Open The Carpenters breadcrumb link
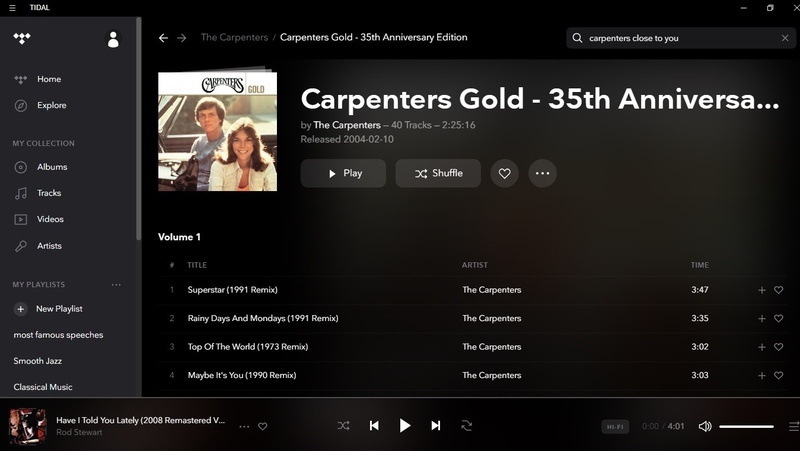The height and width of the screenshot is (451, 800). 234,37
